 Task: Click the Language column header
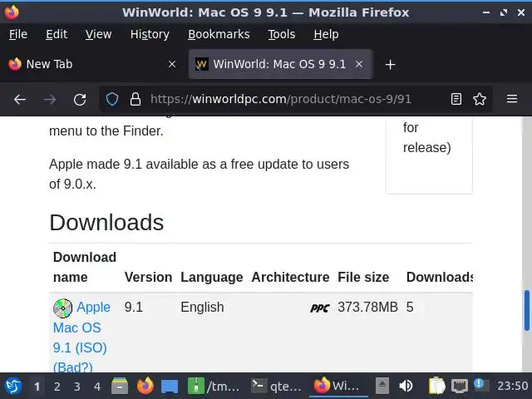212,277
